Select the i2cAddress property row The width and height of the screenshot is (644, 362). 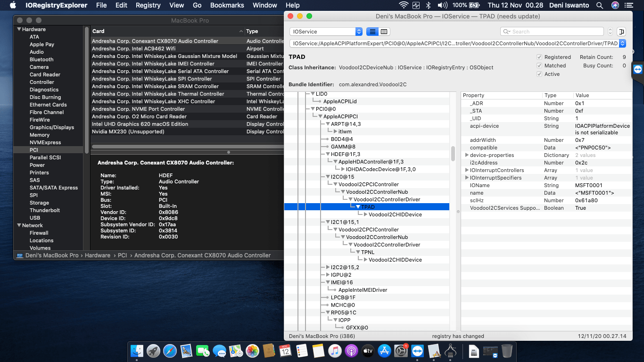click(x=546, y=163)
